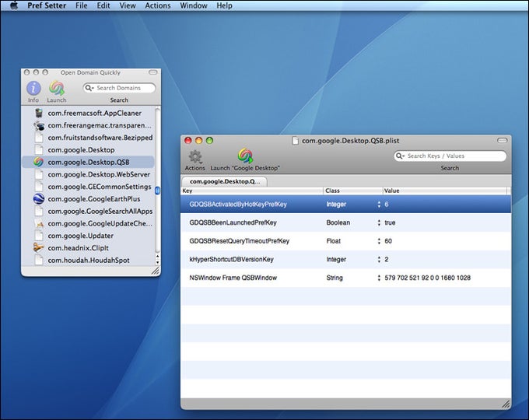Viewport: 529px width, 420px height.
Task: Click the GoogleSearchAllApps document icon
Action: (39, 212)
